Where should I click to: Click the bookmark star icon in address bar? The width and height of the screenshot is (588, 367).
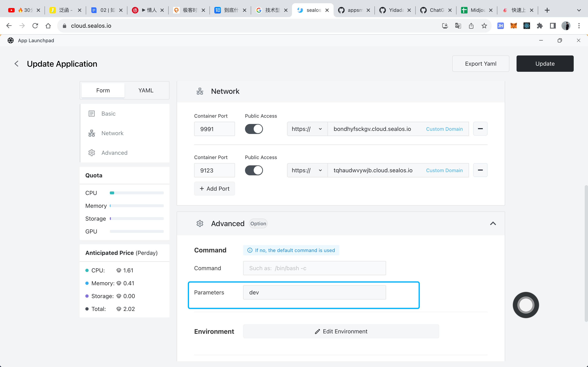[484, 26]
